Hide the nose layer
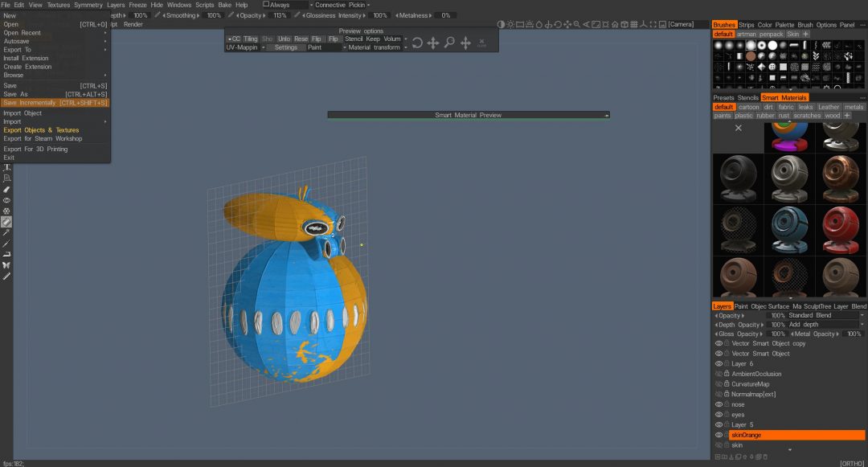 click(719, 404)
